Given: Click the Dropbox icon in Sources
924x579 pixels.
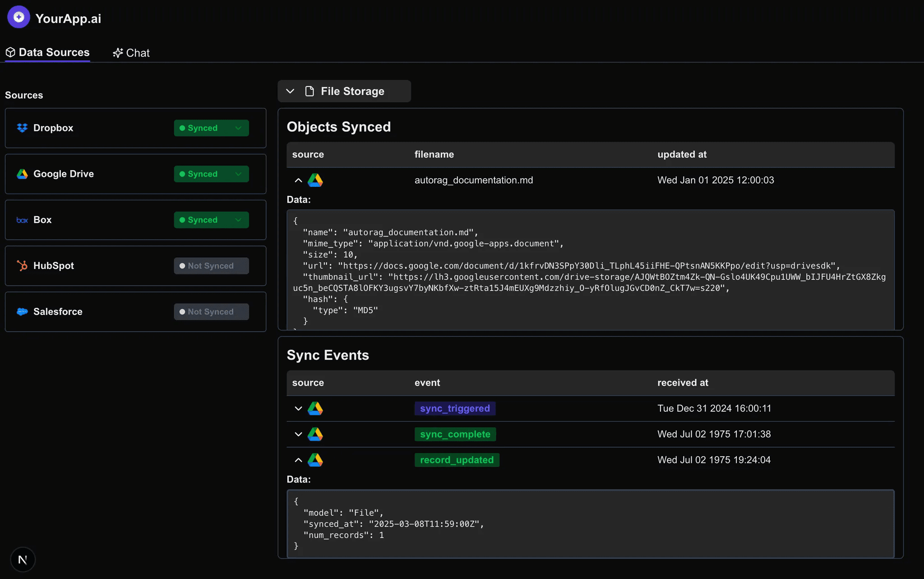Looking at the screenshot, I should (22, 128).
